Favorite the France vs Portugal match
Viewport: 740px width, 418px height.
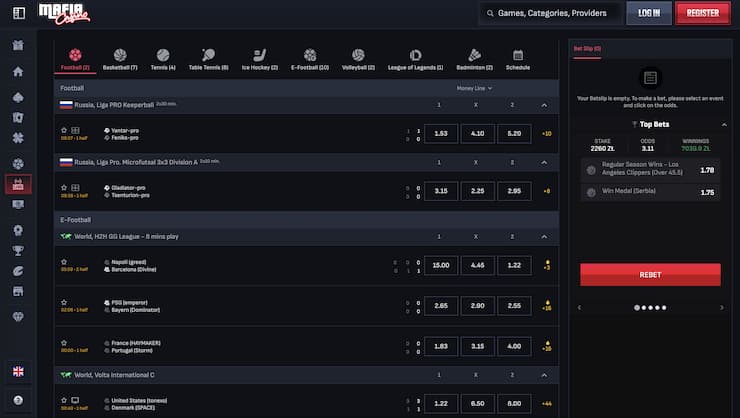tap(64, 343)
